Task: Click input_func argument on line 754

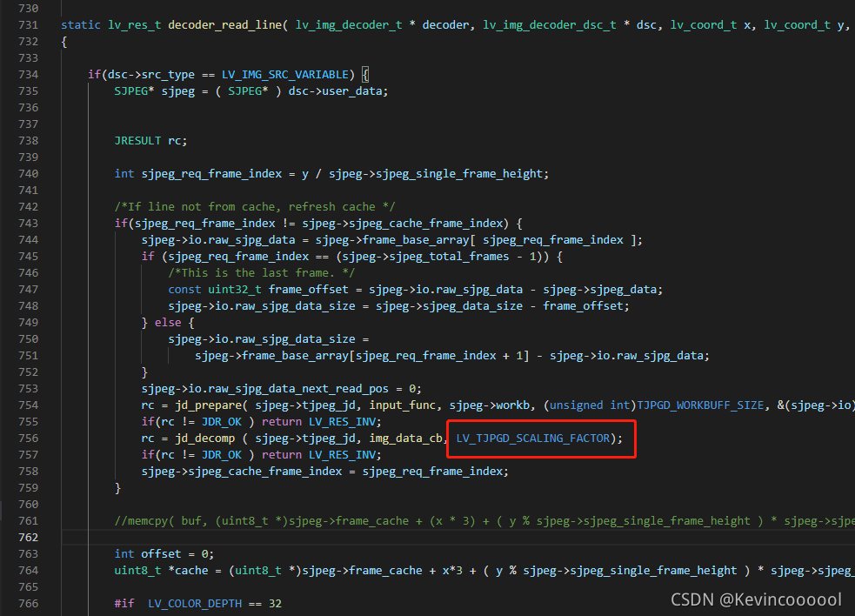Action: (403, 405)
